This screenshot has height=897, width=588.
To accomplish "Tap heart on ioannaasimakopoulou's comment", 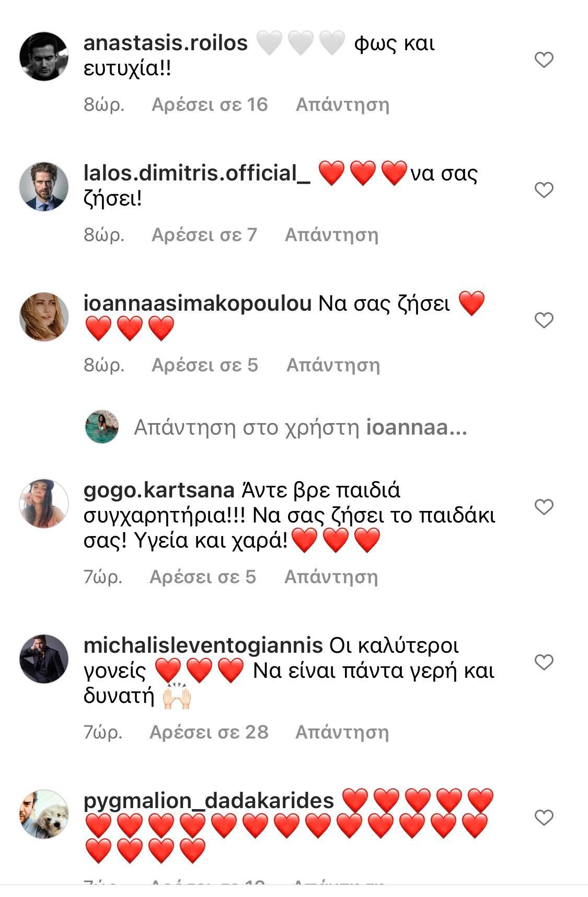I will (x=544, y=320).
